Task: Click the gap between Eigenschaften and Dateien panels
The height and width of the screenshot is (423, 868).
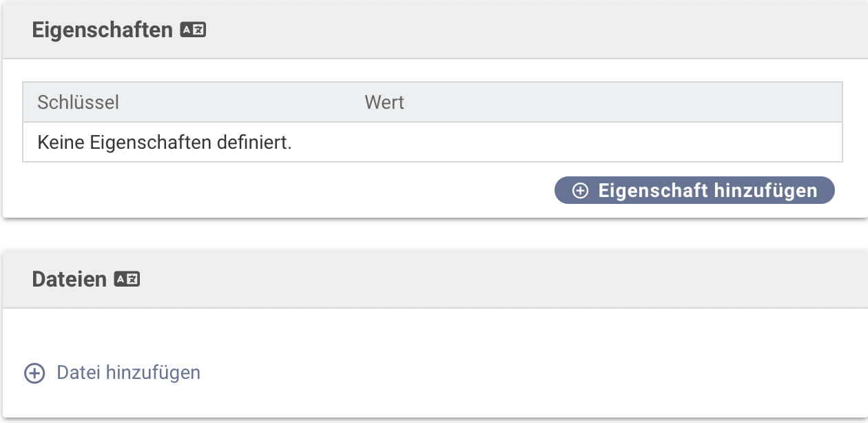Action: (434, 235)
